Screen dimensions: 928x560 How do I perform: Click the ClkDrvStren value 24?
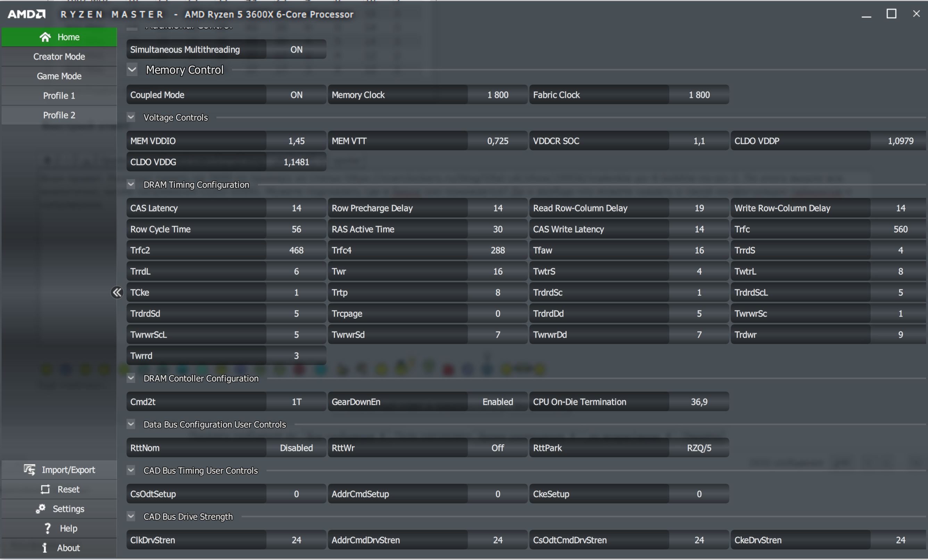tap(296, 540)
